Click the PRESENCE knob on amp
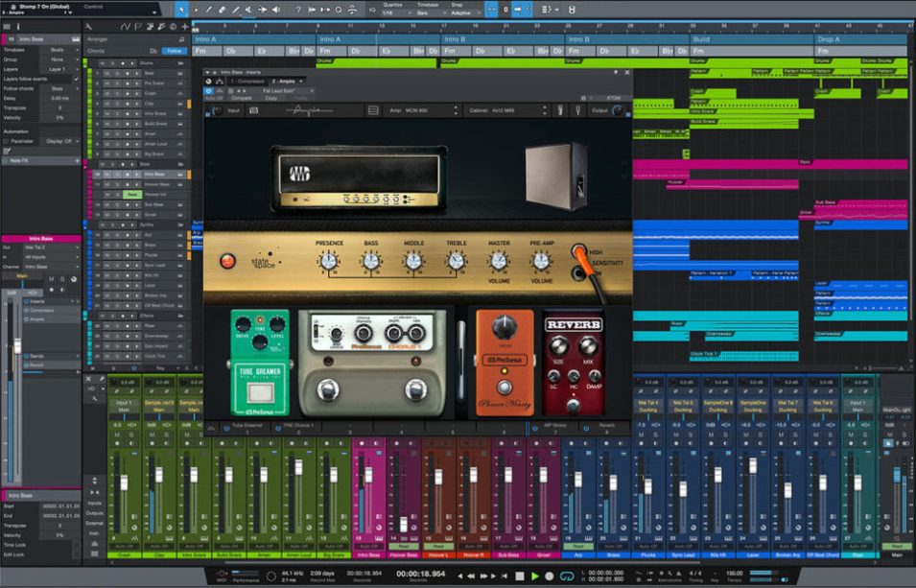The height and width of the screenshot is (588, 916). click(x=328, y=261)
